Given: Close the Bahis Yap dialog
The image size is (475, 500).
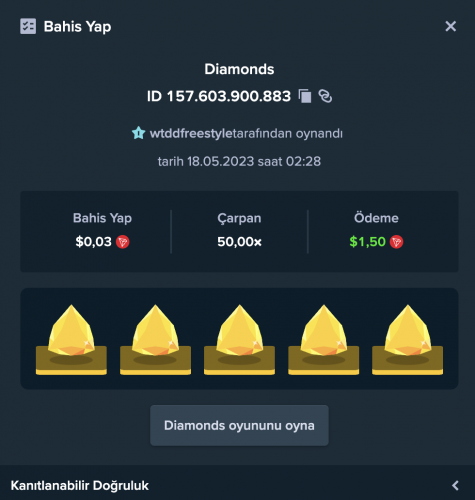Looking at the screenshot, I should [450, 26].
